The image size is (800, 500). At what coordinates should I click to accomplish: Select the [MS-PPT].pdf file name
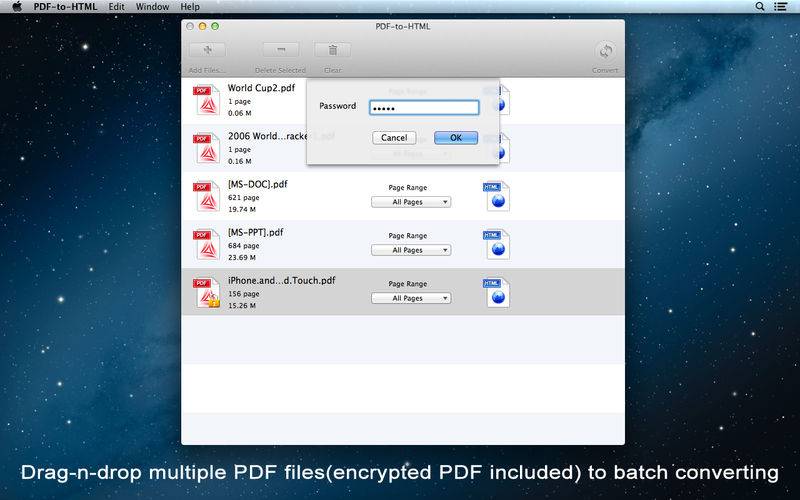[x=256, y=232]
